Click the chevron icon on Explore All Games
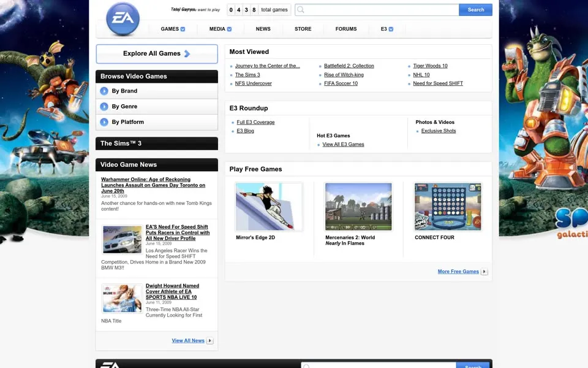588x368 pixels. [187, 54]
